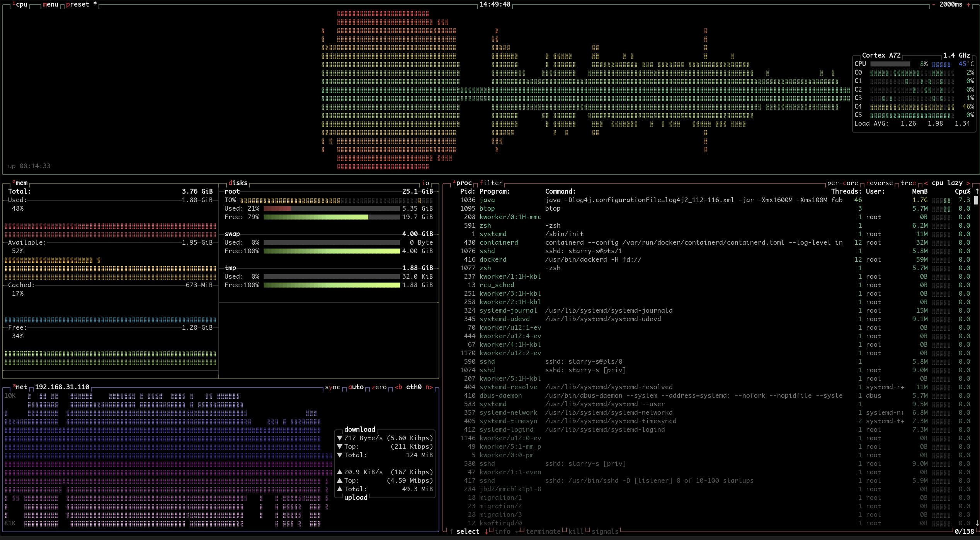Click b to switch to previous network interface
980x540 pixels.
(400, 387)
